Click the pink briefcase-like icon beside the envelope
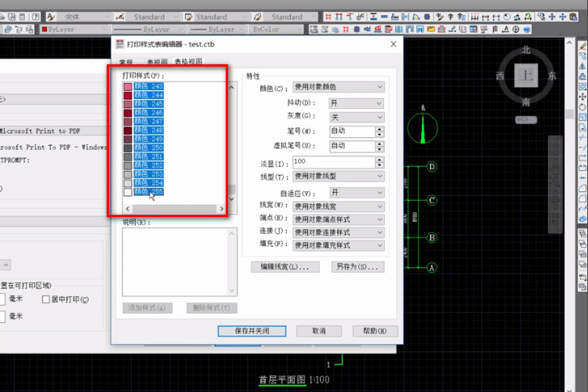Screen dimensions: 588x392 coord(441,29)
